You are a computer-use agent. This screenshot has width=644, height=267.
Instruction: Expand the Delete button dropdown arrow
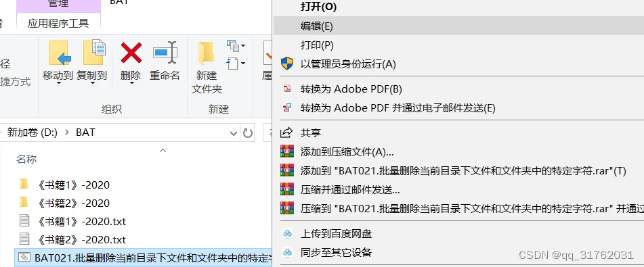click(x=131, y=83)
